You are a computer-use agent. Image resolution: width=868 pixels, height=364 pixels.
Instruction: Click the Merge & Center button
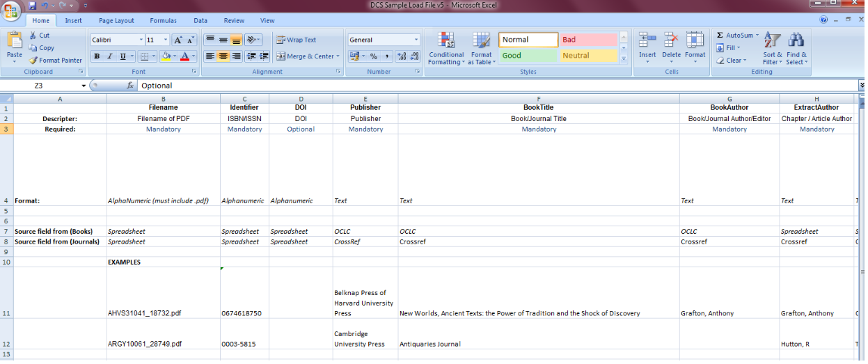[305, 56]
